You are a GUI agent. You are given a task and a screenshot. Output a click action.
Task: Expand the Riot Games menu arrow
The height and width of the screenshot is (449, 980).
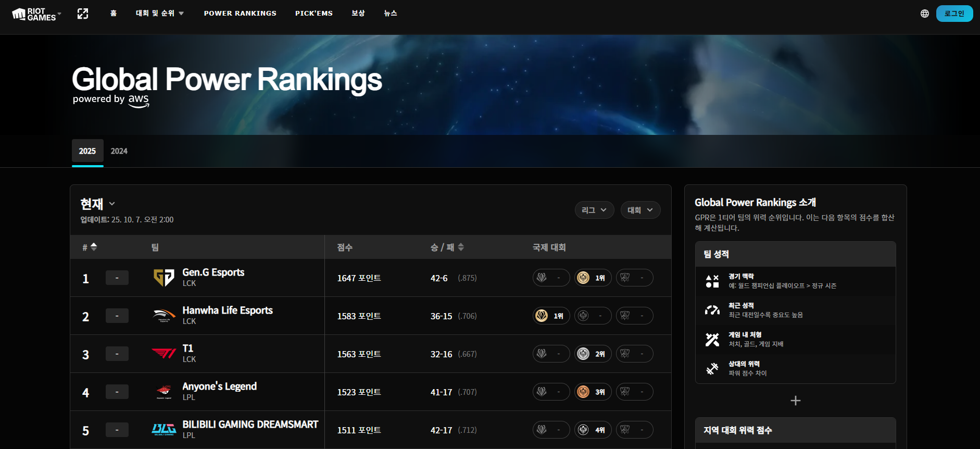coord(59,14)
